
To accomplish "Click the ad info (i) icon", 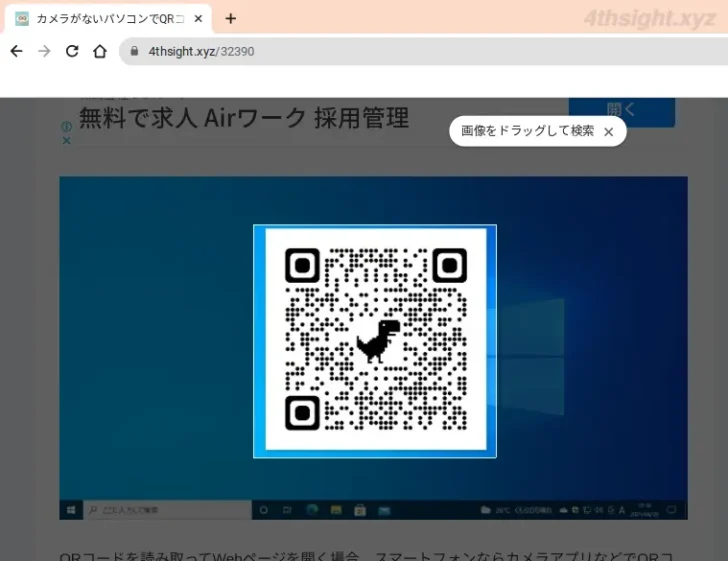I will (x=66, y=126).
